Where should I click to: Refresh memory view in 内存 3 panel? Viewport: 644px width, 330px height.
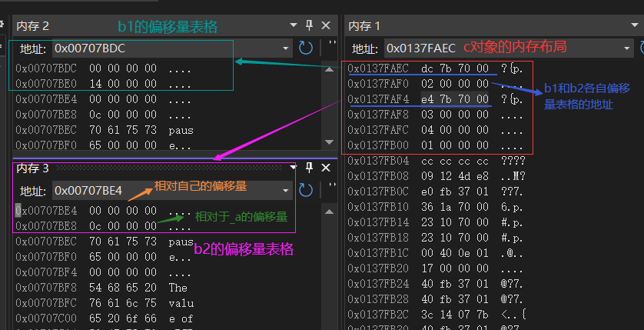(x=306, y=190)
